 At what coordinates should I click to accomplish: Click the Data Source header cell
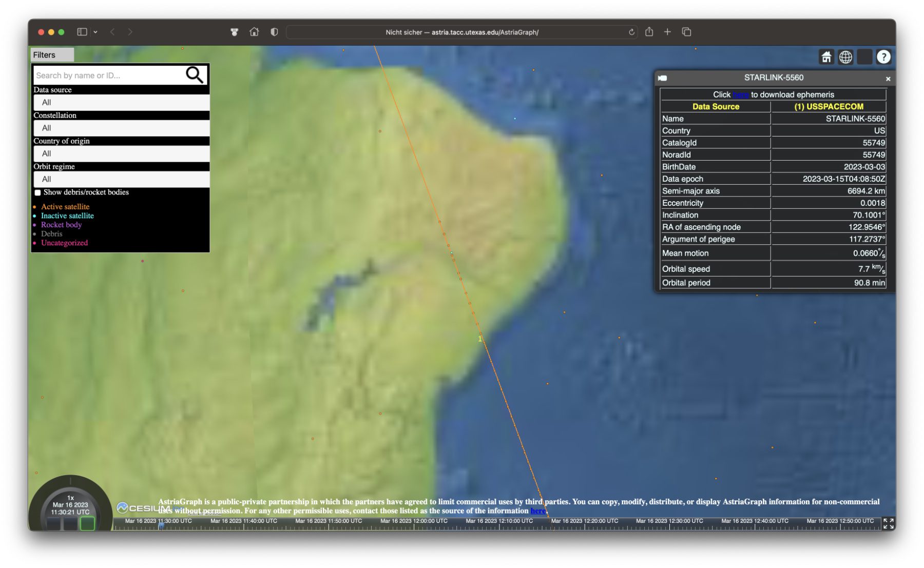[716, 107]
